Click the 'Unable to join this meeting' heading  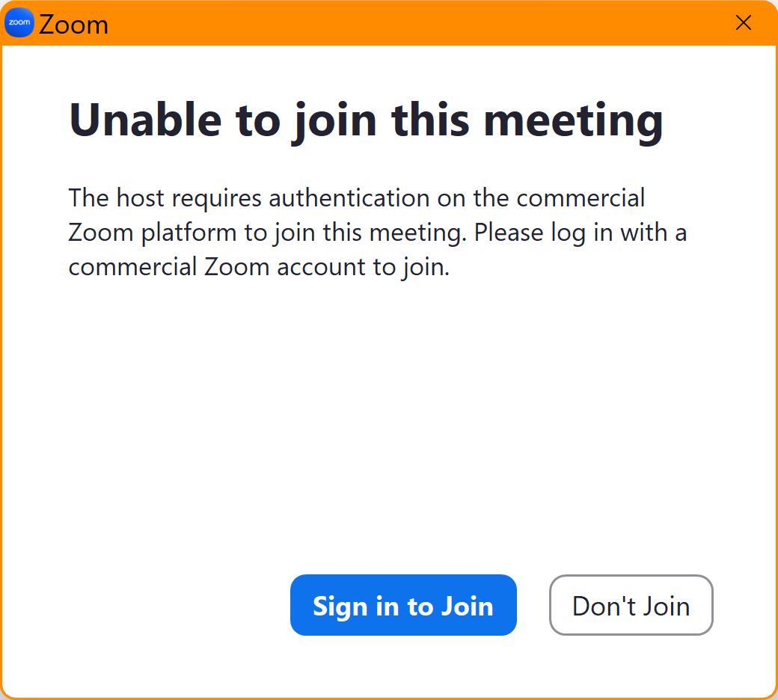366,120
